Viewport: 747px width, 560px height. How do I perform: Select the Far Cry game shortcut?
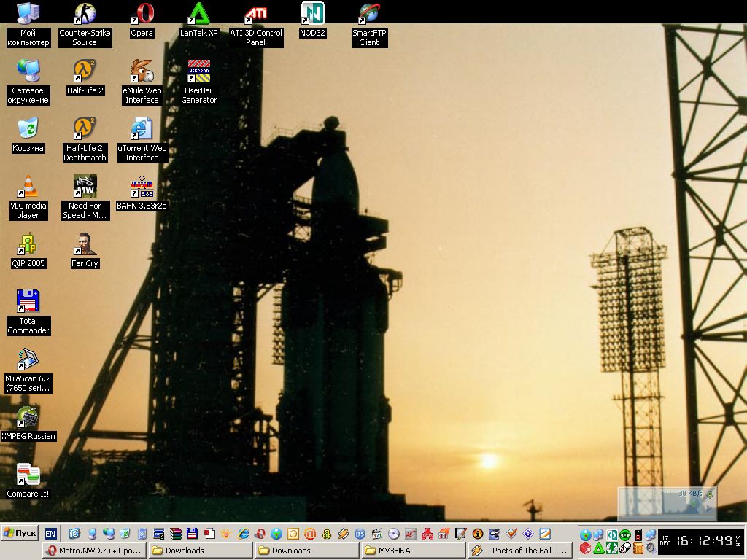pos(85,244)
